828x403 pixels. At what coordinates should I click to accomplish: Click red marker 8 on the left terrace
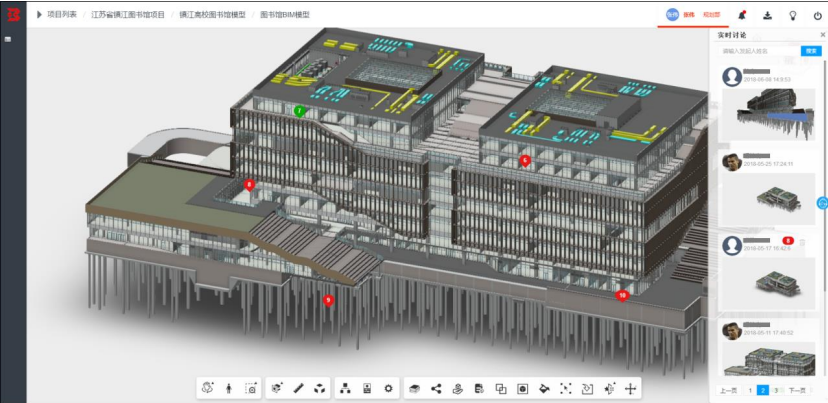[x=249, y=185]
